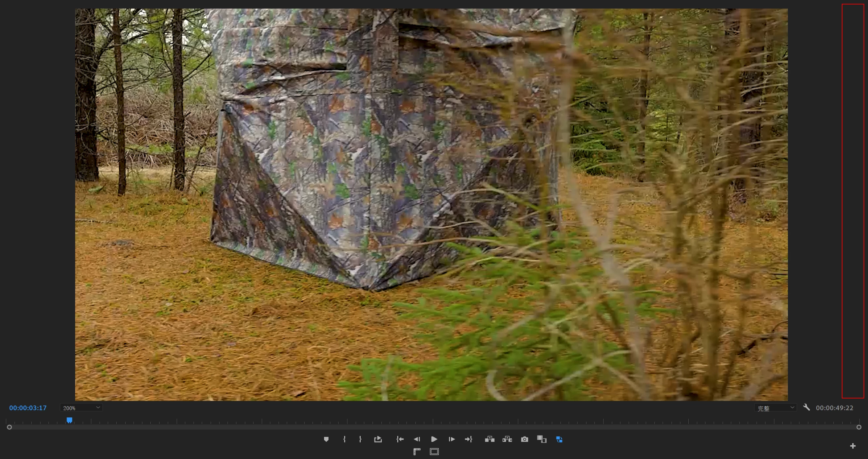
Task: Open Comparison View with filmstrip icon
Action: coord(542,439)
